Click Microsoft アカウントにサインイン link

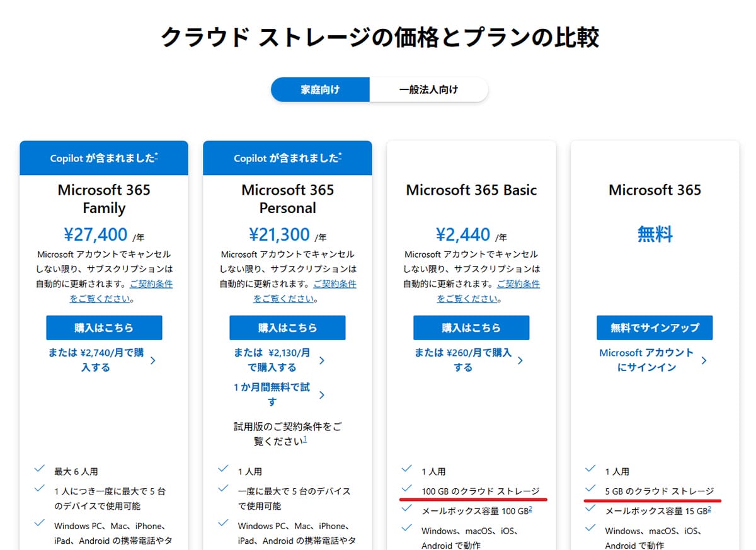point(646,360)
